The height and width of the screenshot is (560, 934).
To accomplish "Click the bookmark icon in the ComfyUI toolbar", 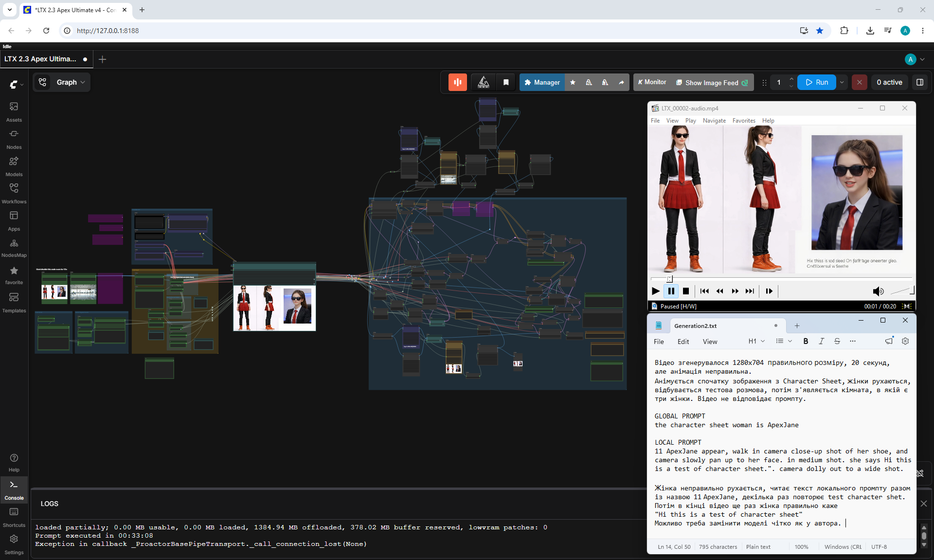I will tap(506, 82).
